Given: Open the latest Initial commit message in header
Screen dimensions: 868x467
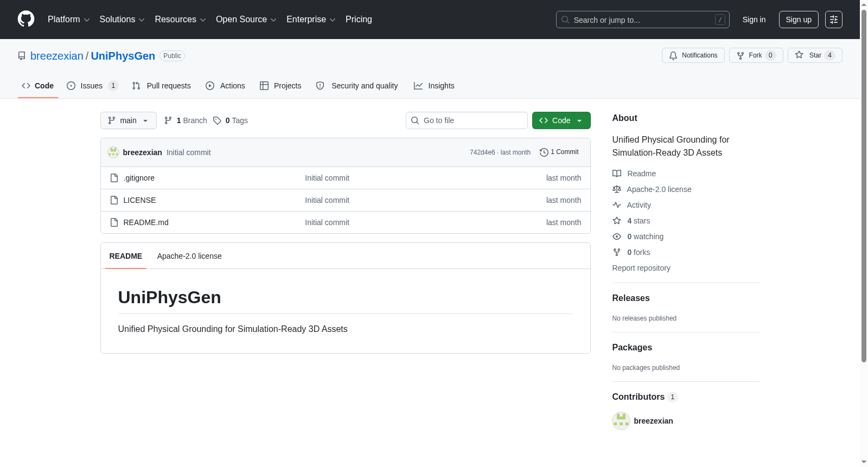Looking at the screenshot, I should 189,152.
